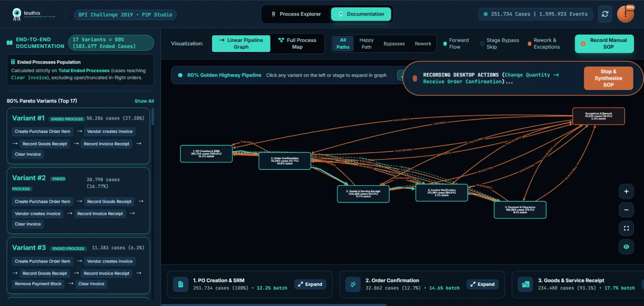Image resolution: width=644 pixels, height=306 pixels.
Task: Expand the 1. PO Creation & SRM stage
Action: (310, 284)
